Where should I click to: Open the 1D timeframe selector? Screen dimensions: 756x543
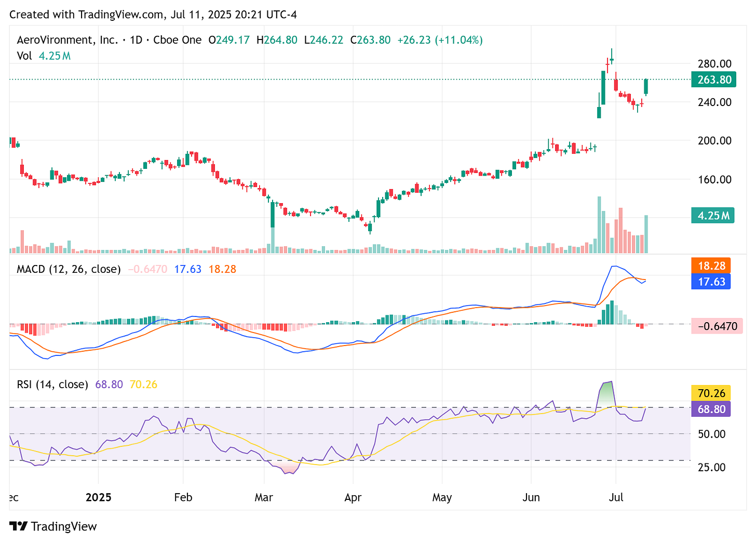138,39
